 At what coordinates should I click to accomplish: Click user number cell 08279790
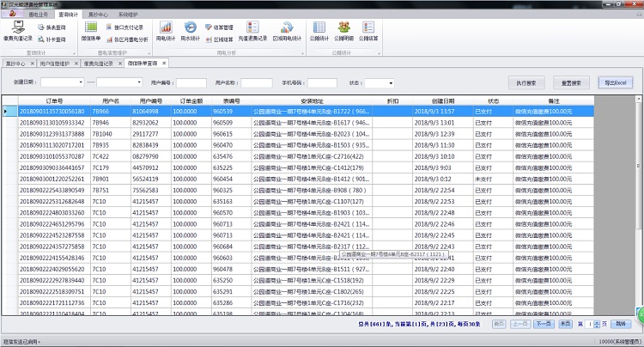click(151, 156)
